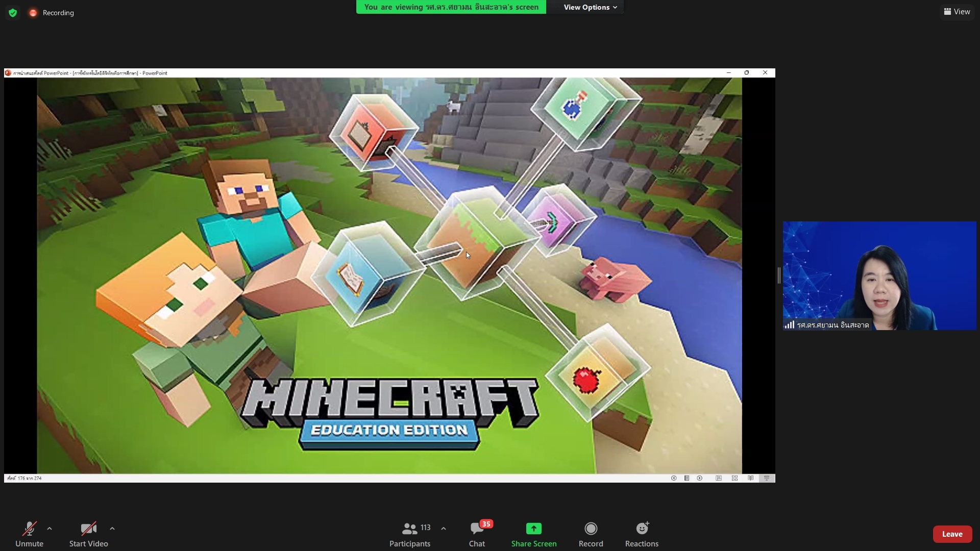Click the Minecraft Education Edition slide
Image resolution: width=980 pixels, height=551 pixels.
pyautogui.click(x=389, y=275)
